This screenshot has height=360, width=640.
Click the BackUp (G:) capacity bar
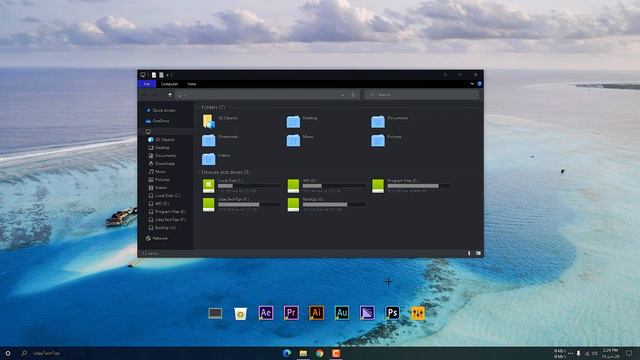pyautogui.click(x=334, y=204)
